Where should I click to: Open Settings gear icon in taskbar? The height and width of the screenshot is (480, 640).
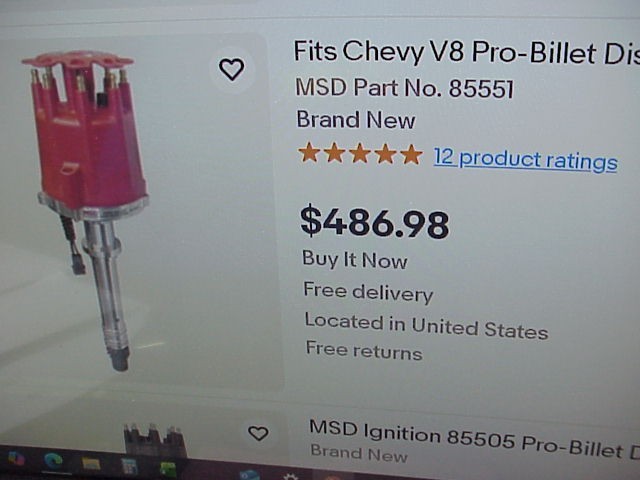290,477
